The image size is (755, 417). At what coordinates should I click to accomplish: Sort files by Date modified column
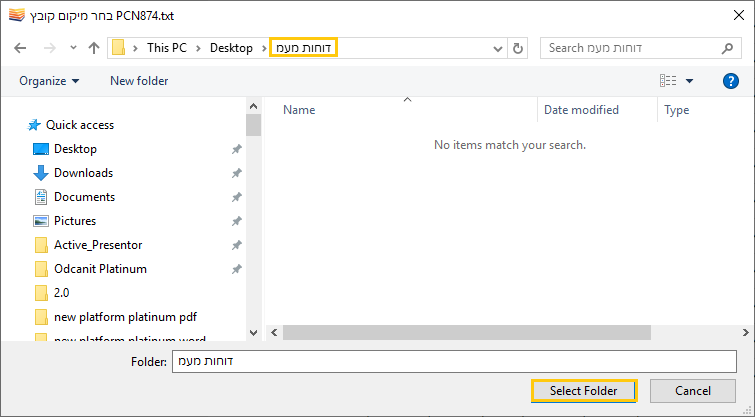[581, 110]
